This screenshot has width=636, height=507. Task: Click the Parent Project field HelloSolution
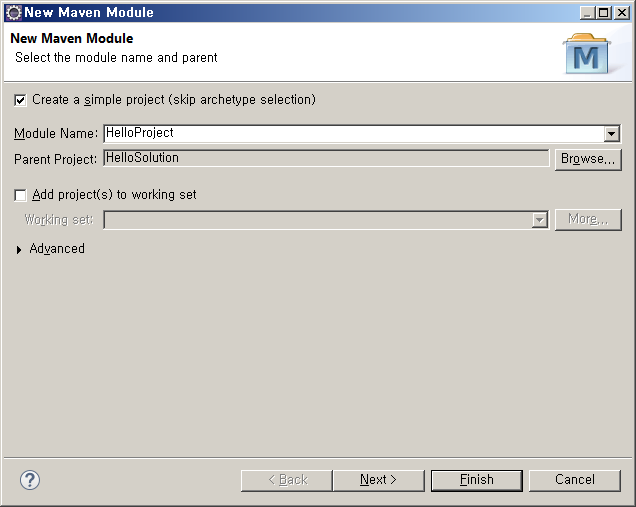[x=326, y=158]
